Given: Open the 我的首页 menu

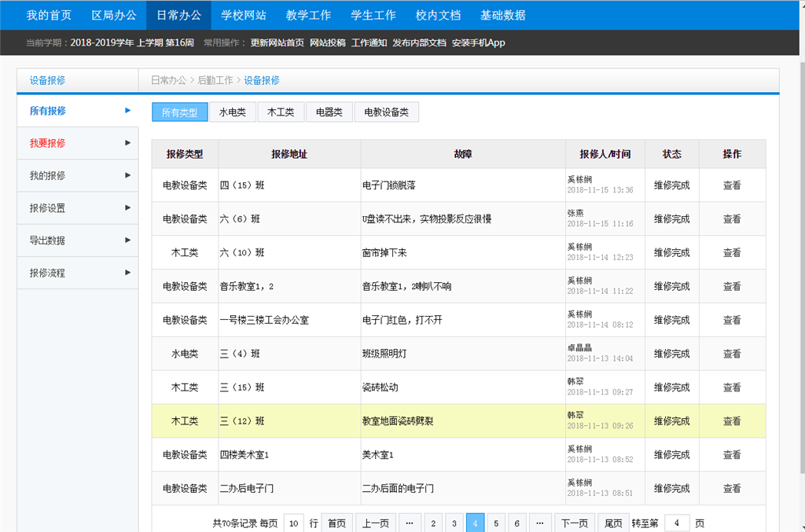Looking at the screenshot, I should [x=49, y=16].
